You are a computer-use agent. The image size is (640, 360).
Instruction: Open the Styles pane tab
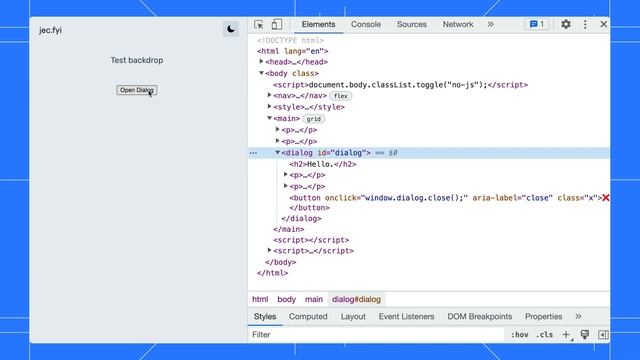[x=265, y=317]
